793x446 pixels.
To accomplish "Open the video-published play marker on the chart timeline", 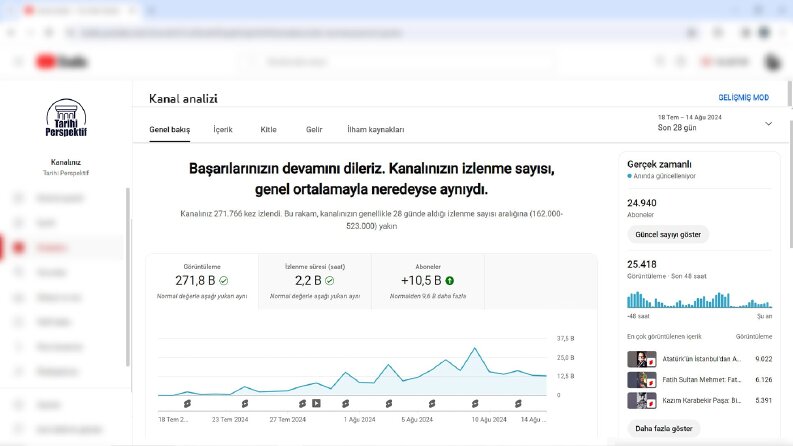I will coord(316,403).
